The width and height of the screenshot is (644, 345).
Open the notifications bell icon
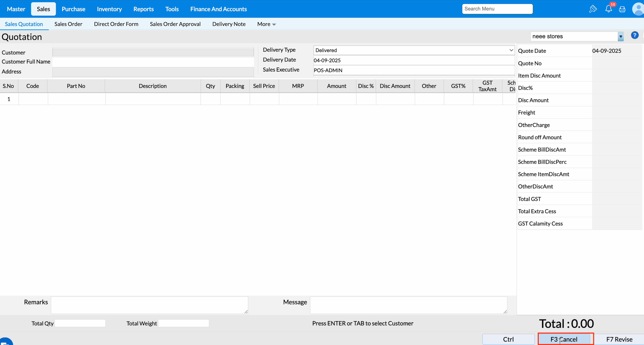pyautogui.click(x=608, y=9)
